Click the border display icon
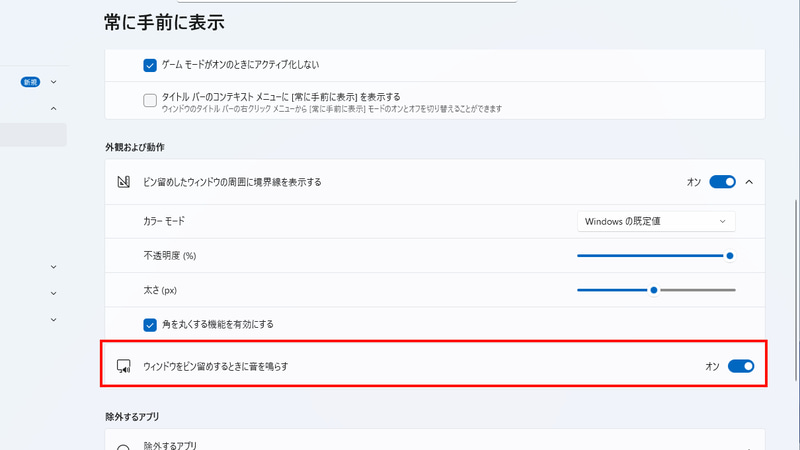This screenshot has height=450, width=800. [x=123, y=182]
